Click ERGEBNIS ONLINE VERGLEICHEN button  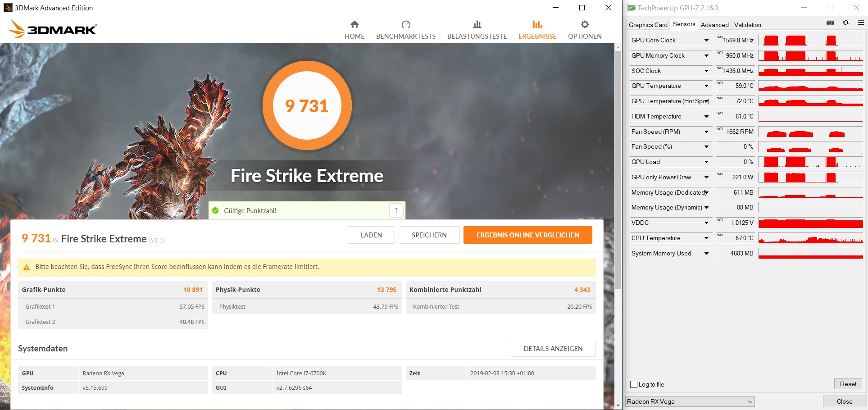click(x=528, y=235)
